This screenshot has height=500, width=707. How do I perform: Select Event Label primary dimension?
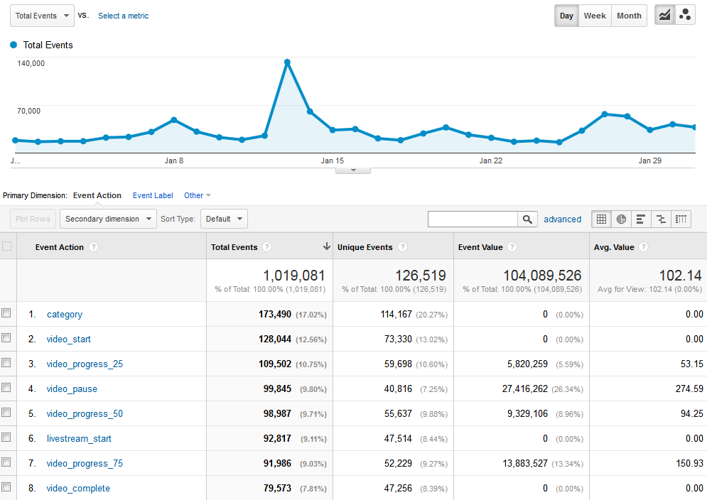pyautogui.click(x=153, y=195)
